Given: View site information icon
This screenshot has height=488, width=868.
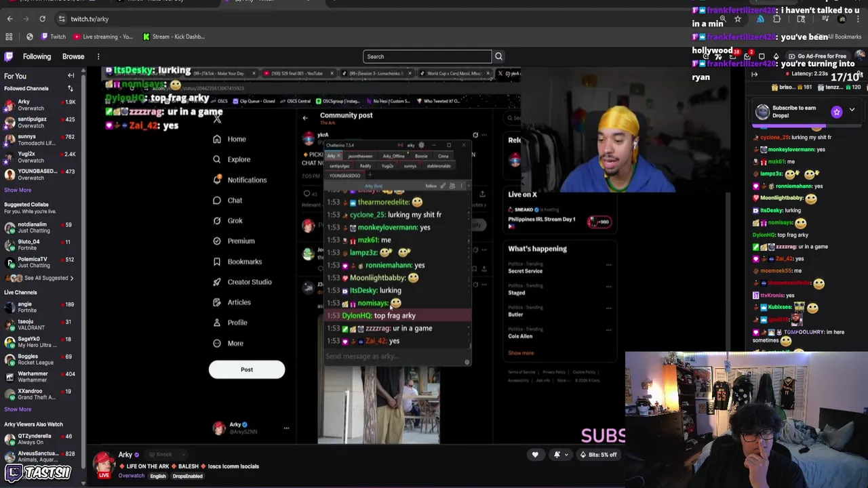Looking at the screenshot, I should tap(62, 19).
